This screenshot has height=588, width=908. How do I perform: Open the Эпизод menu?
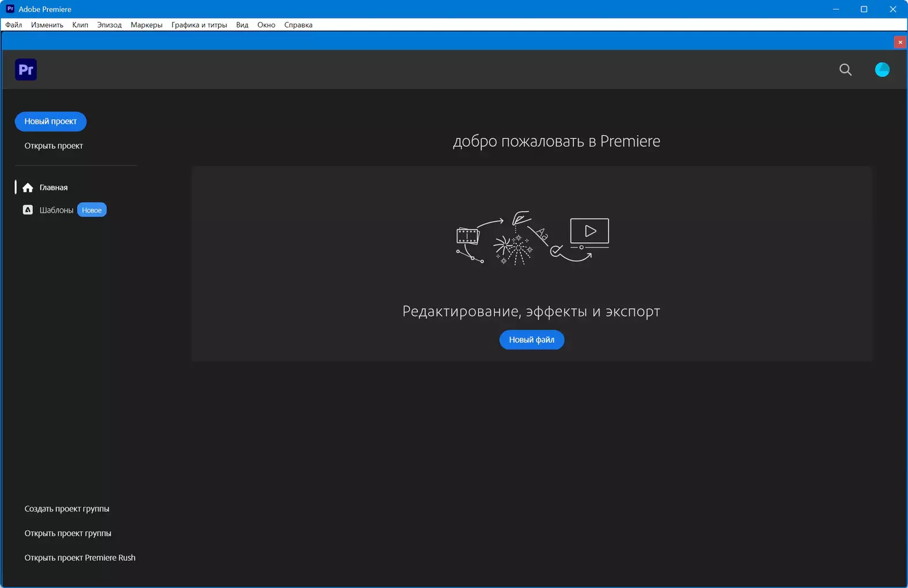[x=110, y=25]
